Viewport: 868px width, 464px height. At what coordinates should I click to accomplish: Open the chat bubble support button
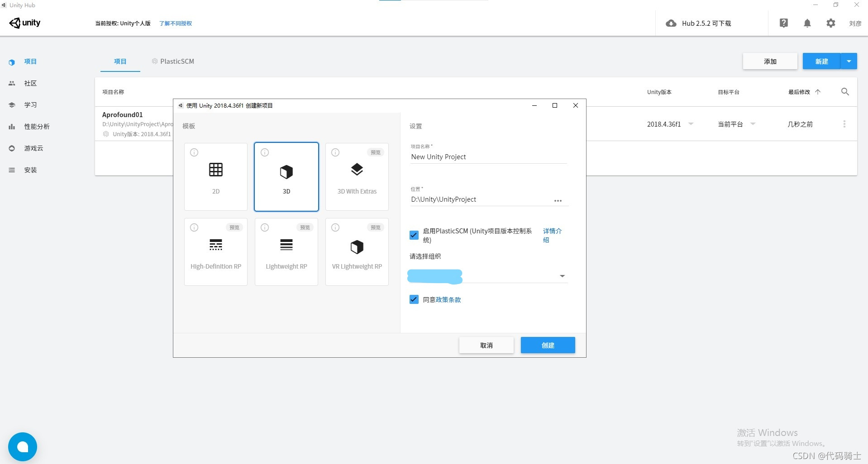pyautogui.click(x=23, y=447)
